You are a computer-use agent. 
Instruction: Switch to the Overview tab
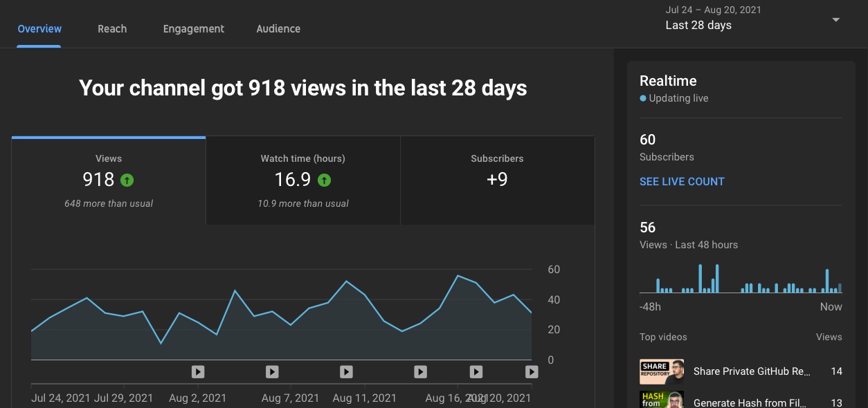point(39,29)
